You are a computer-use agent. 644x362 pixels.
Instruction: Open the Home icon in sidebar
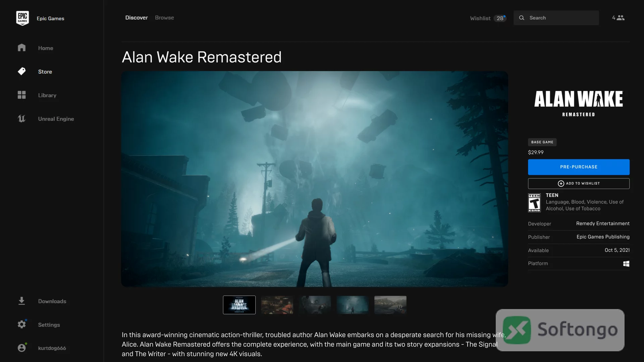click(x=22, y=48)
